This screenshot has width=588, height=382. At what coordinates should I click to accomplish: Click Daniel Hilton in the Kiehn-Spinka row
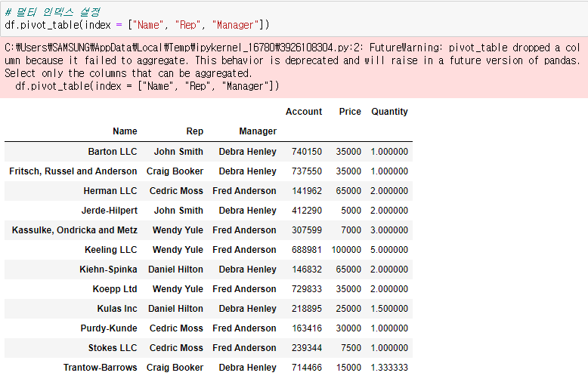tap(175, 270)
